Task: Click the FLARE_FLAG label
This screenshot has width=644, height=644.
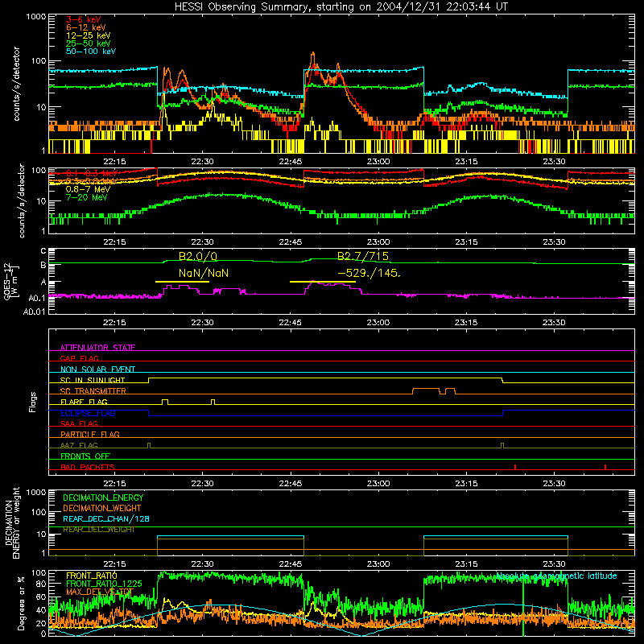Action: point(84,402)
